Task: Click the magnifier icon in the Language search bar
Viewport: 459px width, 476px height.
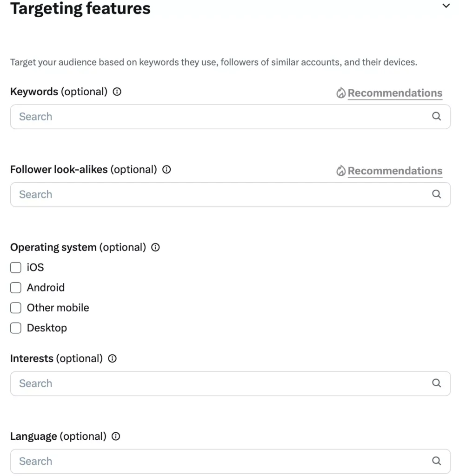Action: tap(436, 461)
